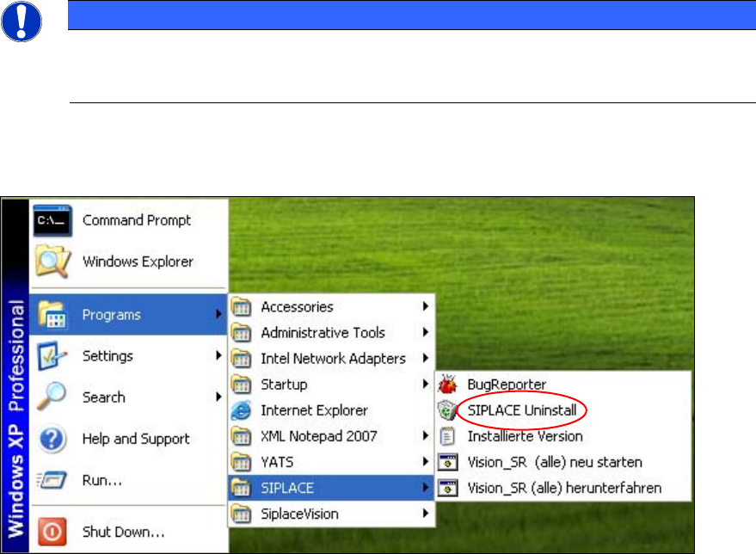The width and height of the screenshot is (756, 554).
Task: Expand the SiplaceVision submenu arrow
Action: click(426, 513)
